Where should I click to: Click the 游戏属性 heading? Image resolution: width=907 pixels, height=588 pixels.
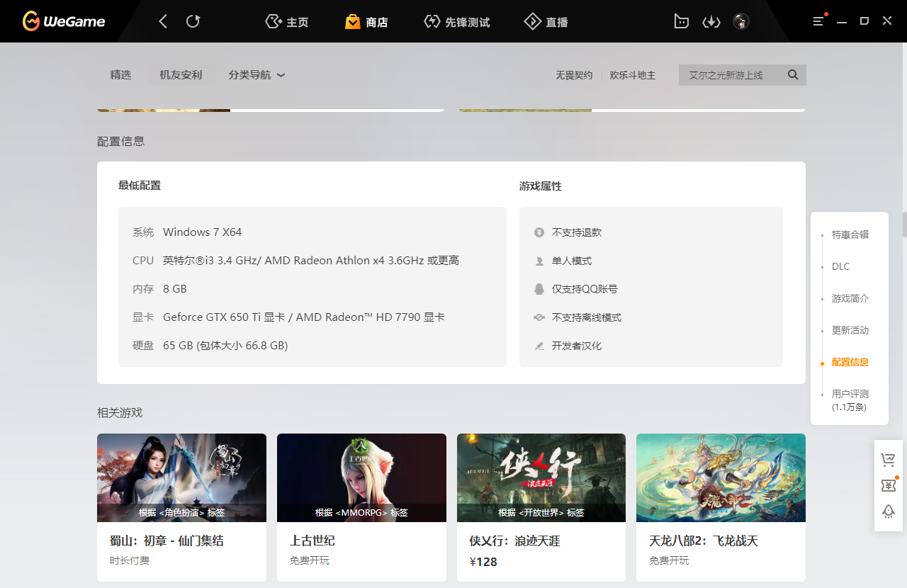541,186
